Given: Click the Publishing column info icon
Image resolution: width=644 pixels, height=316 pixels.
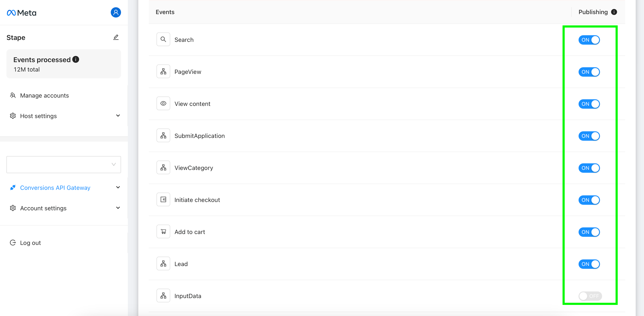Looking at the screenshot, I should (x=614, y=12).
